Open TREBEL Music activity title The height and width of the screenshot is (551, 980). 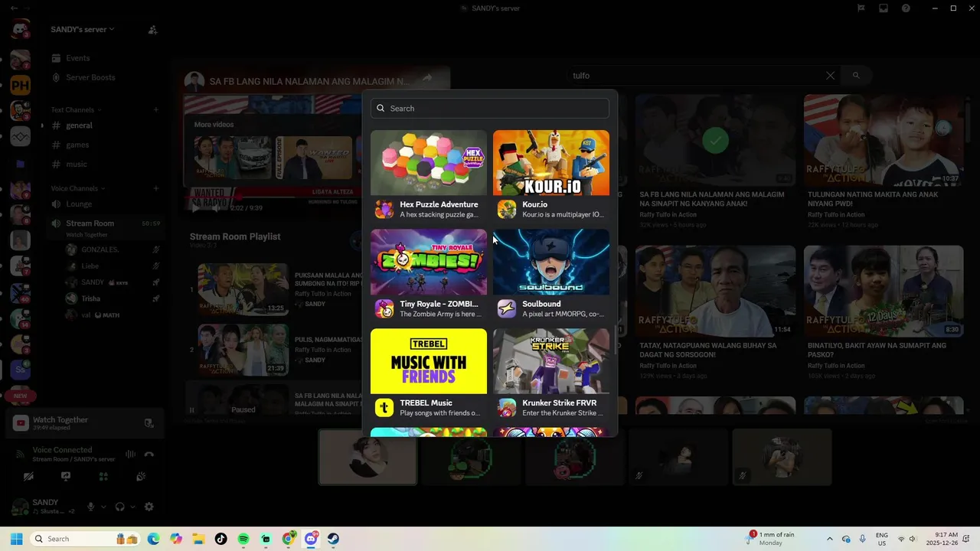tap(426, 403)
